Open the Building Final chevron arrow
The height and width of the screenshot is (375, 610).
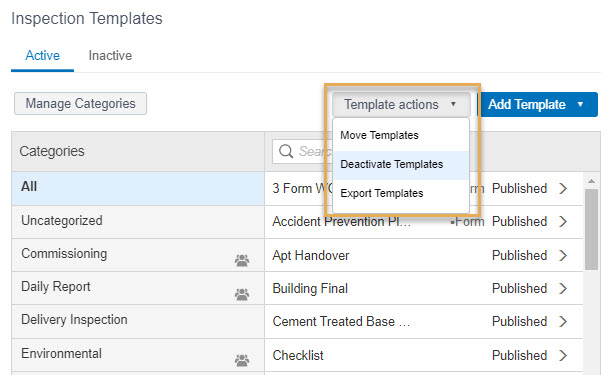[563, 289]
